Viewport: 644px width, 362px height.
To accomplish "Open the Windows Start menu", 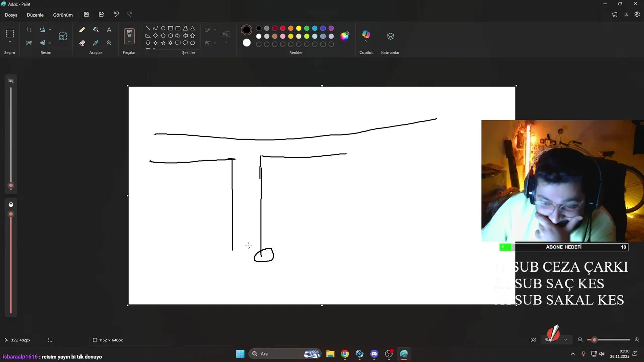I will point(240,354).
